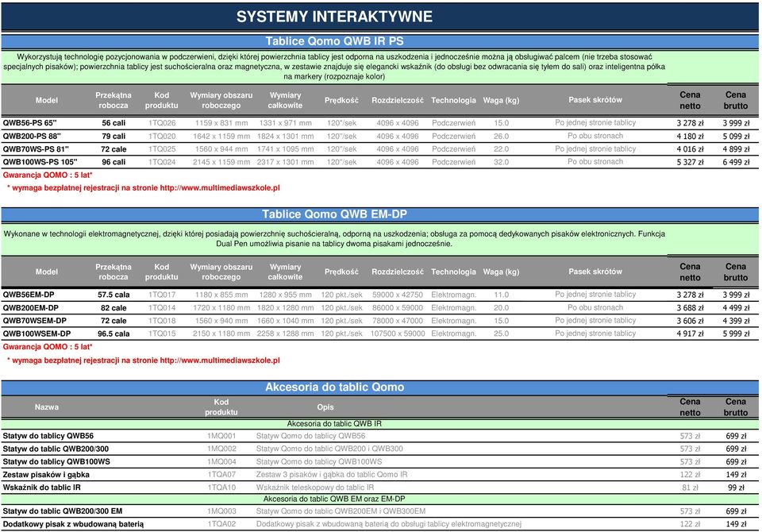This screenshot has height=532, width=762.
Task: Click gross price 99 zł for Wskaźnik
Action: tap(736, 488)
